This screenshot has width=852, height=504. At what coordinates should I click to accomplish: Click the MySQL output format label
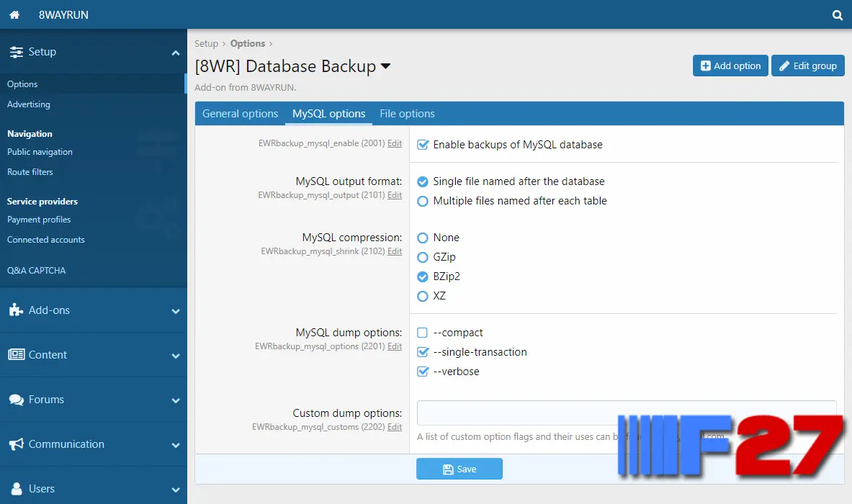pos(349,181)
